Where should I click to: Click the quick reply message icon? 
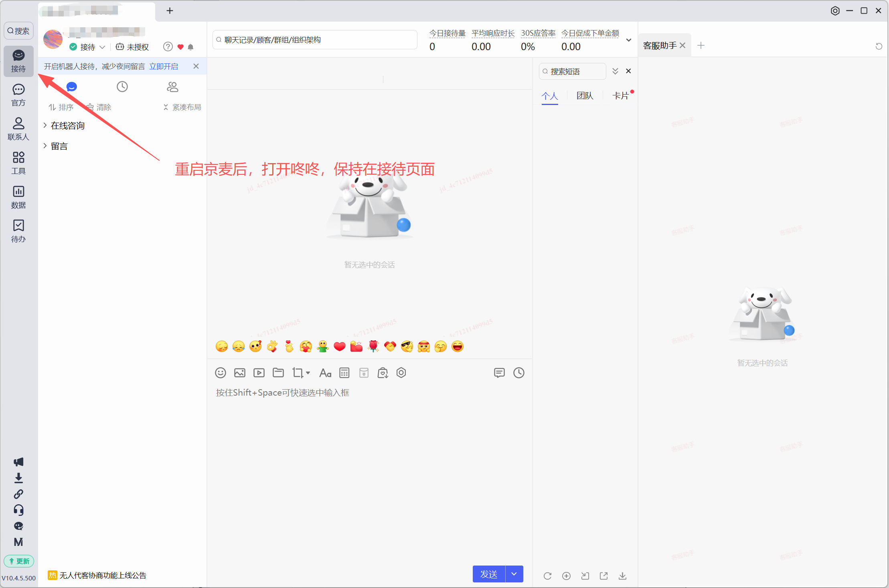coord(499,373)
